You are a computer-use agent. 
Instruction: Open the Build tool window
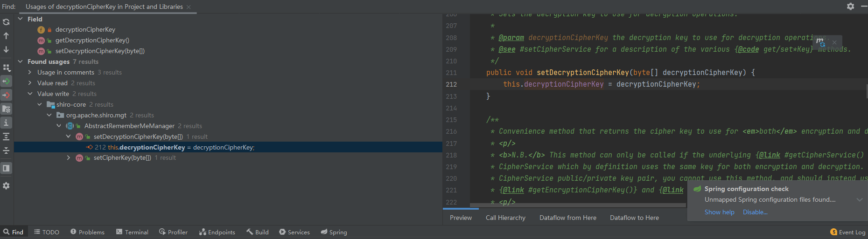[258, 232]
